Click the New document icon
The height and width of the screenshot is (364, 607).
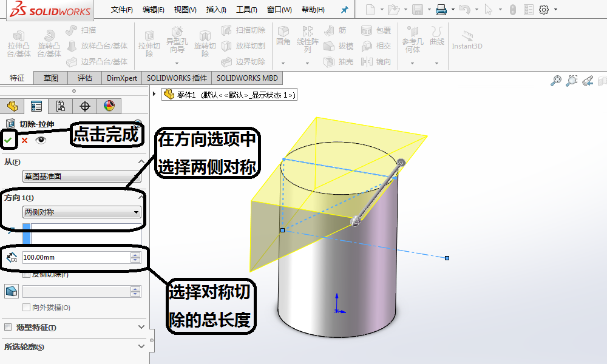pyautogui.click(x=370, y=10)
